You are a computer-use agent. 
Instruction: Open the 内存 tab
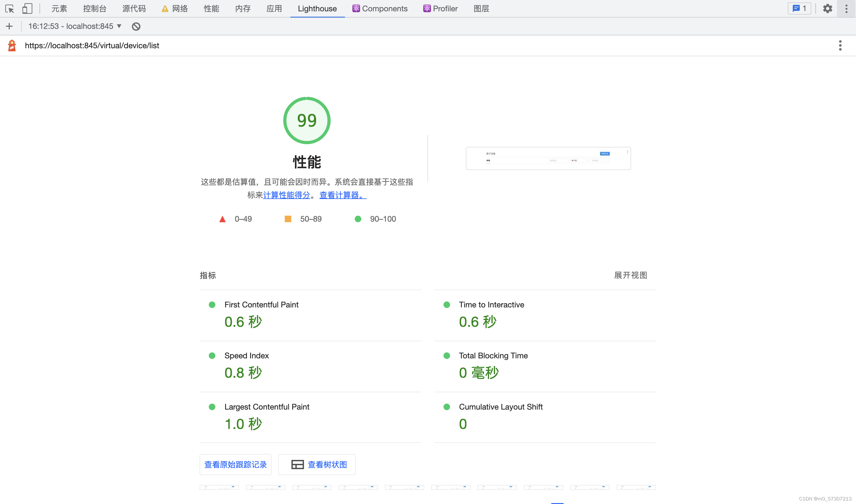(242, 9)
